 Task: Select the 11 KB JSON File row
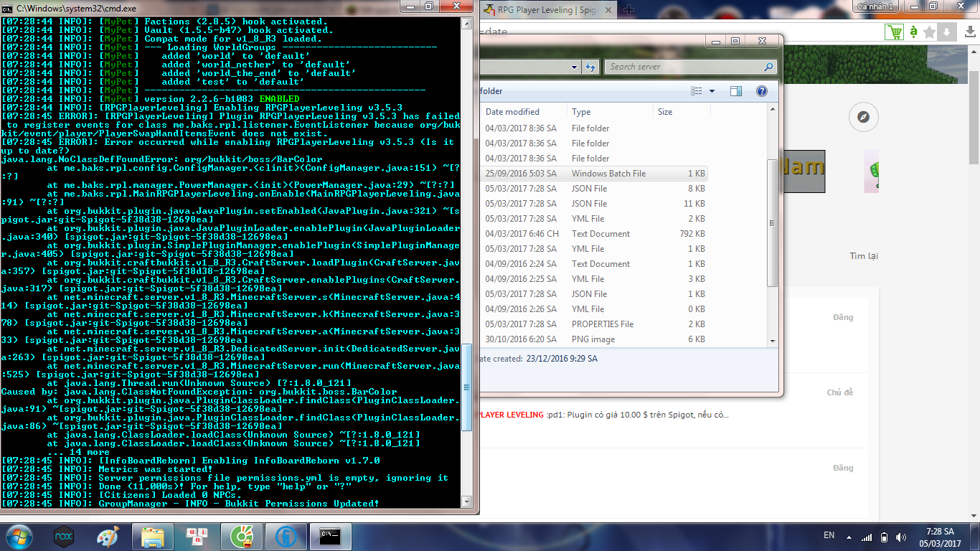pos(594,204)
